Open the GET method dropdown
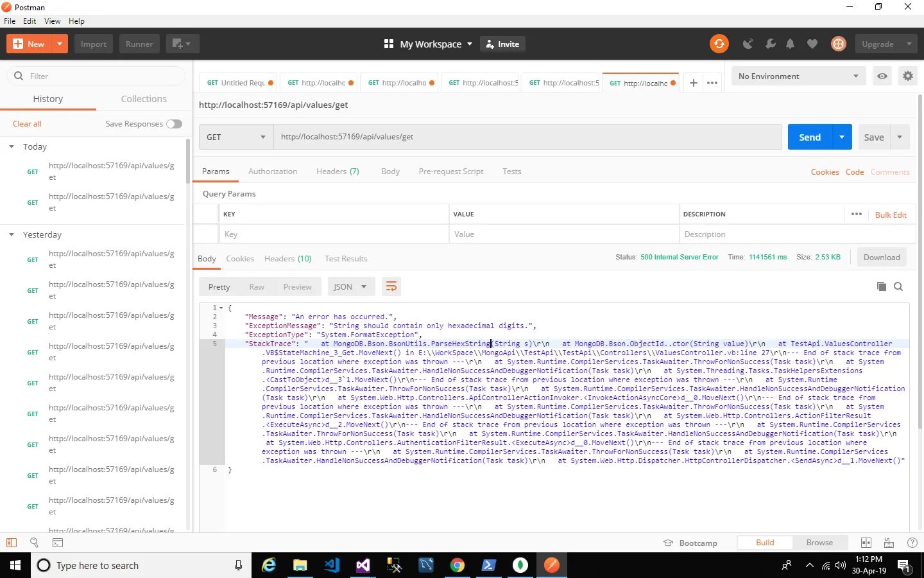This screenshot has width=924, height=578. click(236, 137)
